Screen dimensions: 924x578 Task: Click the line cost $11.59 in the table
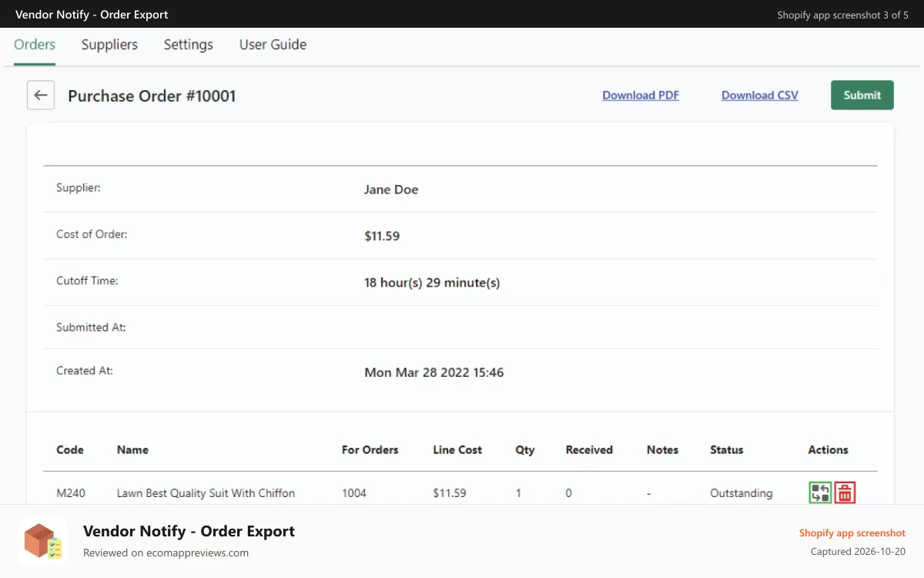coord(450,492)
